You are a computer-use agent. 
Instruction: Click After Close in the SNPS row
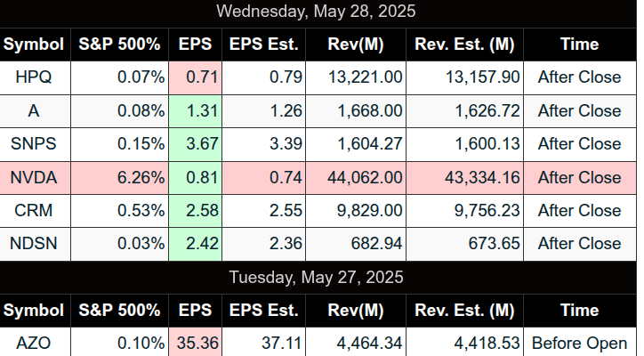tap(580, 144)
